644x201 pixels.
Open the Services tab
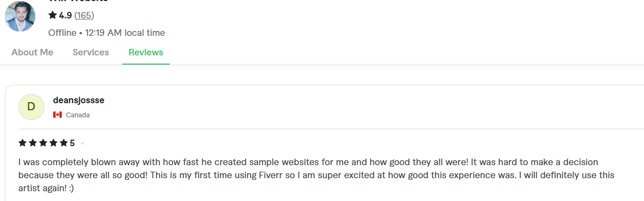(91, 53)
